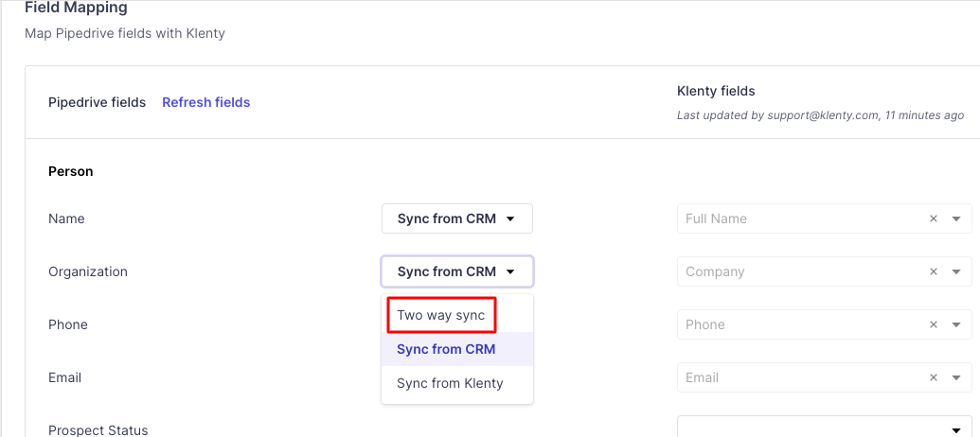
Task: Expand the Company field dropdown arrow
Action: click(x=956, y=271)
